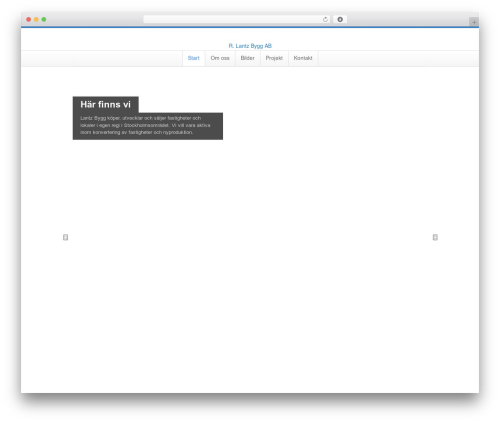Open the Om oss page

click(x=220, y=58)
